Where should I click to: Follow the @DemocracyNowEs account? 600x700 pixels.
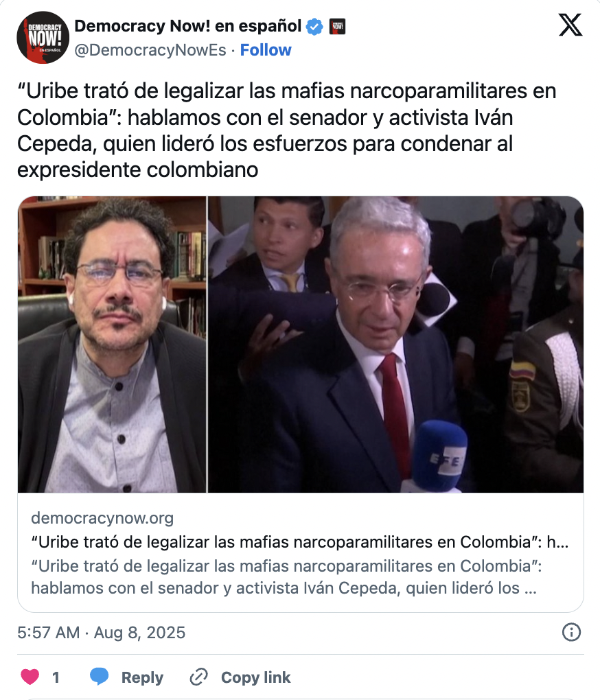click(x=266, y=50)
